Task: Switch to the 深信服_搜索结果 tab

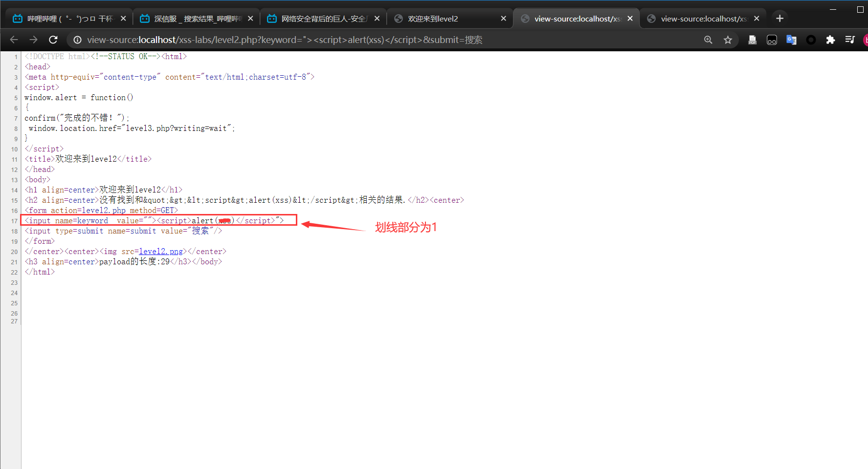Action: pyautogui.click(x=196, y=19)
